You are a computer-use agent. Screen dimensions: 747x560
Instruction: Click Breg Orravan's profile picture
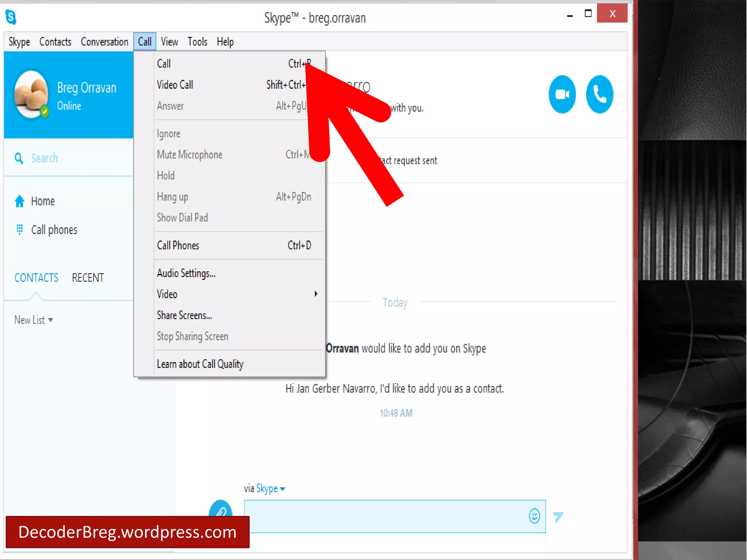tap(31, 94)
